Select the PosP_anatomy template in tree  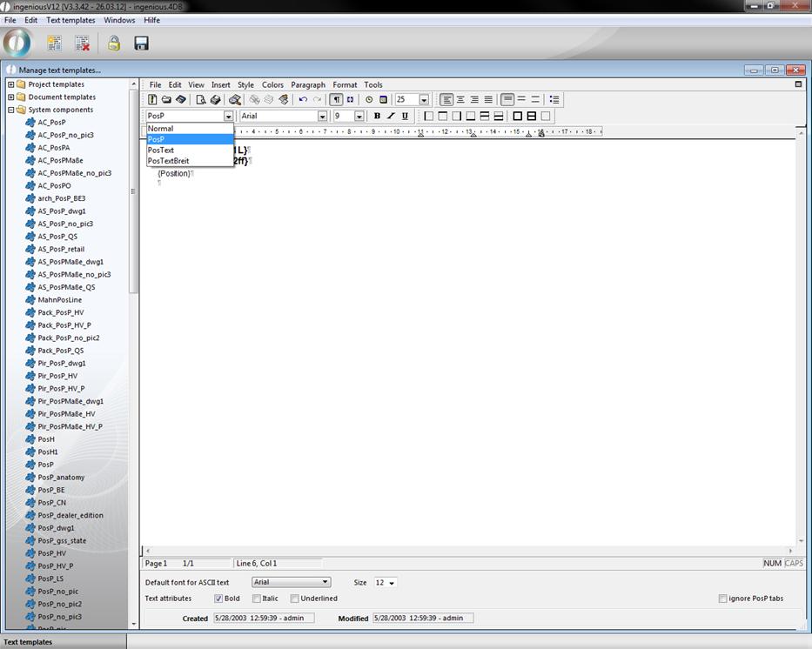pos(61,477)
